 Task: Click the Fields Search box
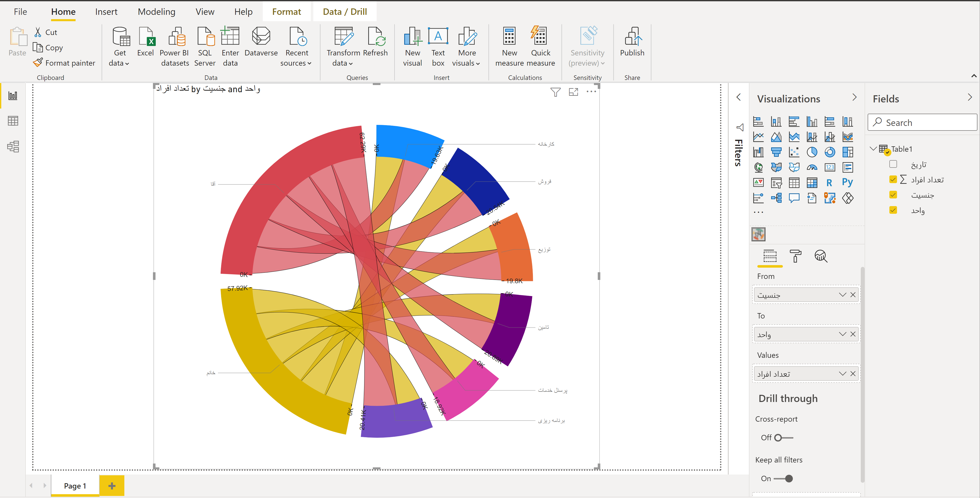(x=922, y=123)
